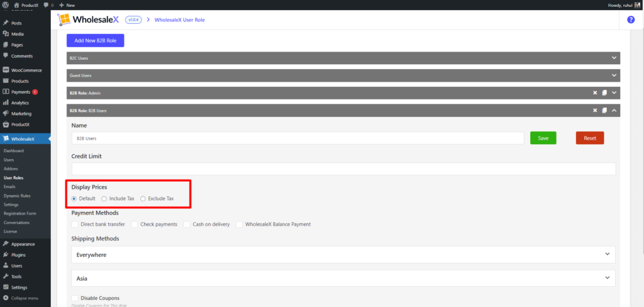
Task: Open comments bubble in admin bar
Action: click(x=45, y=5)
